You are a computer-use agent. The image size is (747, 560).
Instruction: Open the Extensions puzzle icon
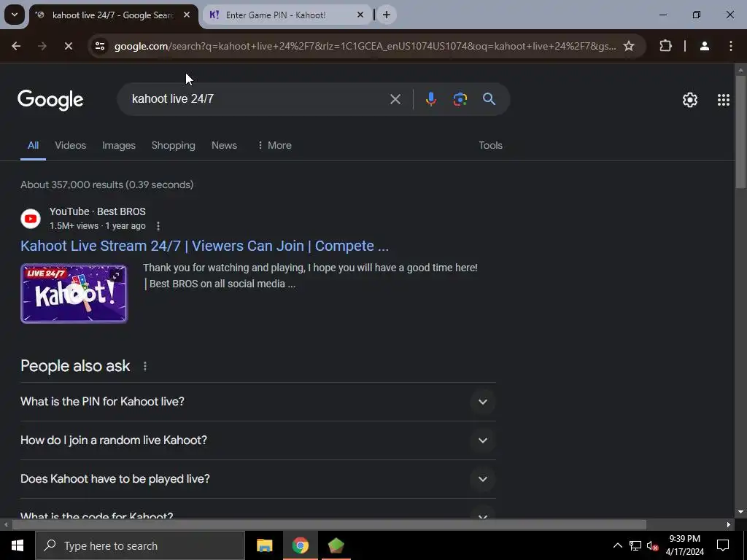pos(665,46)
